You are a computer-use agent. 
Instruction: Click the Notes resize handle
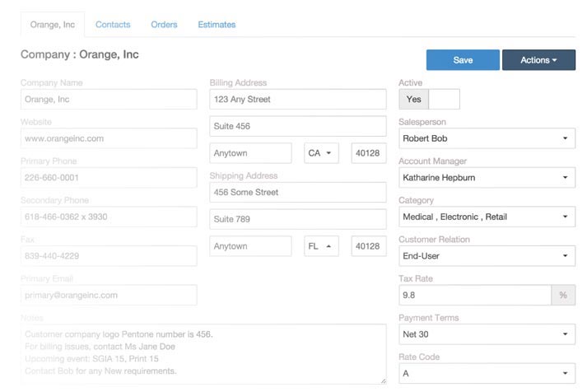(382, 380)
